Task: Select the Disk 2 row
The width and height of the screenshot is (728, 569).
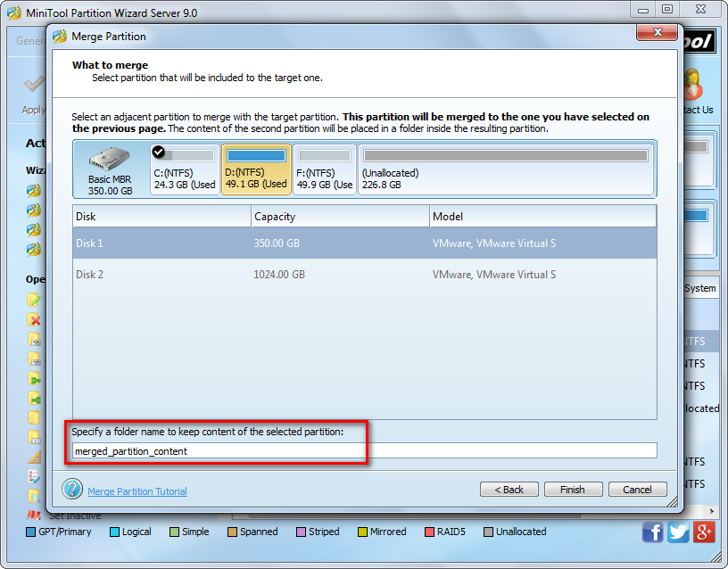Action: click(x=365, y=275)
